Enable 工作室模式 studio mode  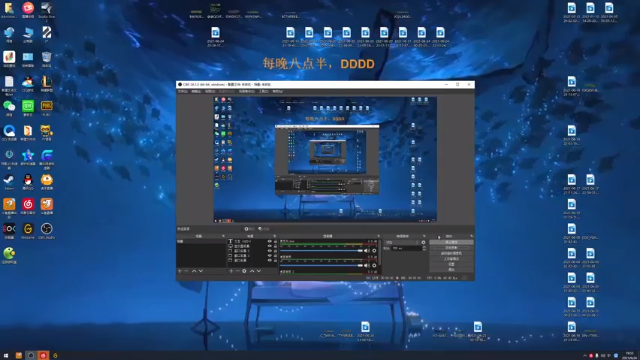(451, 259)
